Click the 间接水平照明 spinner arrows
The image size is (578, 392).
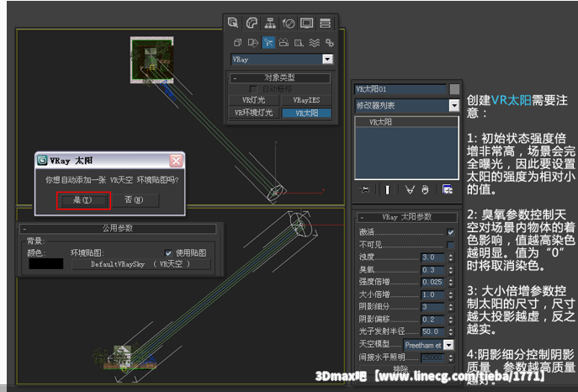[x=450, y=358]
